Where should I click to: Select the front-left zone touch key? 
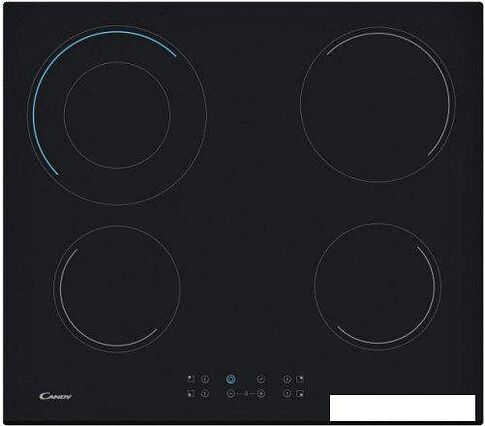(x=205, y=394)
